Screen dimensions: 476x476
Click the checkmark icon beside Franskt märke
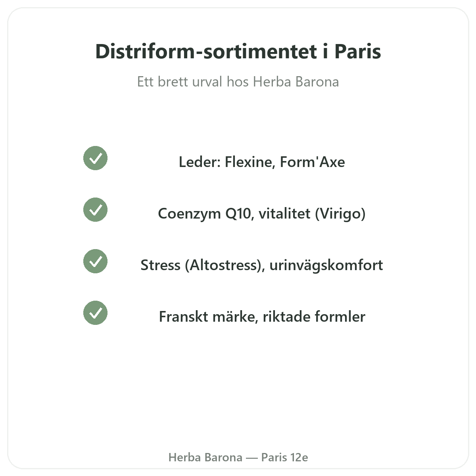point(95,313)
